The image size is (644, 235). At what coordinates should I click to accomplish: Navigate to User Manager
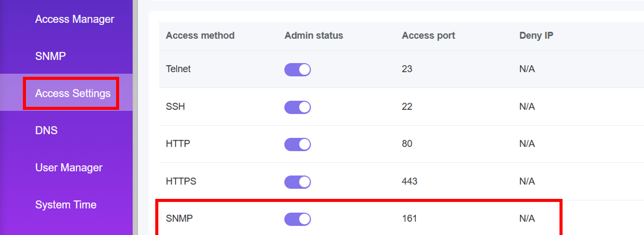[x=69, y=167]
